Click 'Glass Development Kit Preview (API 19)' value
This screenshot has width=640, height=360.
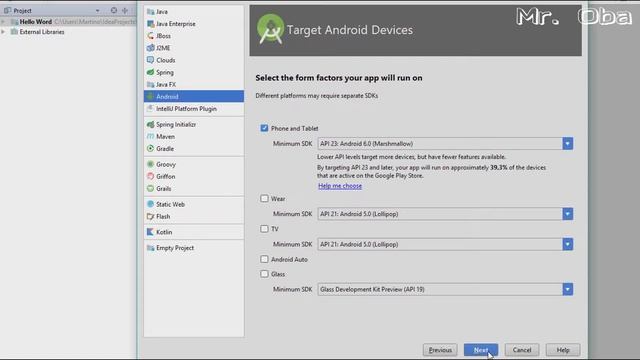372,289
